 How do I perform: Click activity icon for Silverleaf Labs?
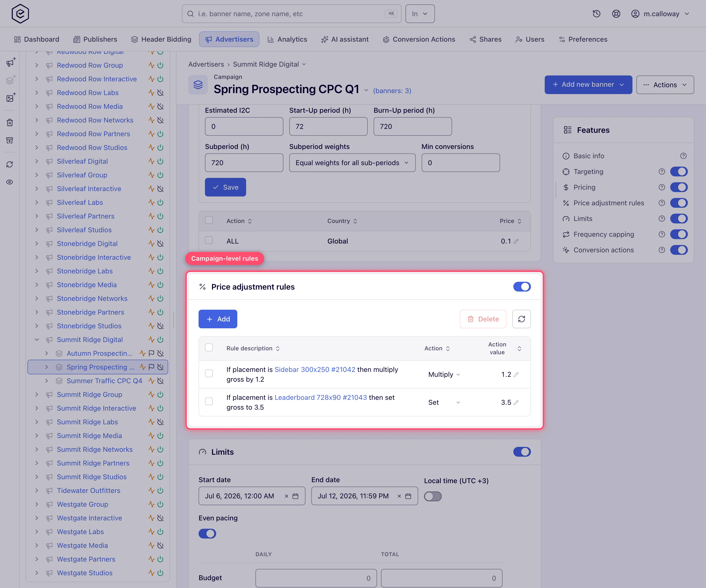tap(152, 202)
